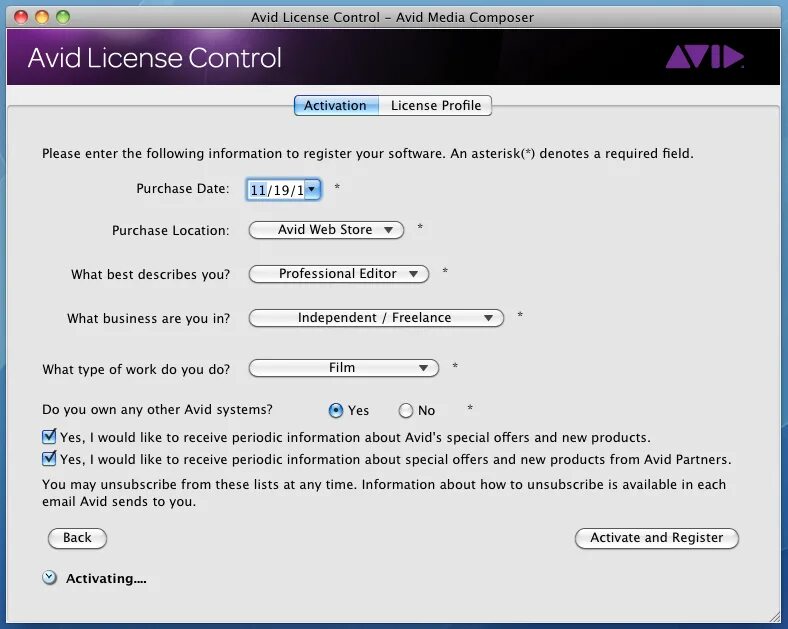Click into the Purchase Date field
This screenshot has height=629, width=788.
pyautogui.click(x=276, y=190)
